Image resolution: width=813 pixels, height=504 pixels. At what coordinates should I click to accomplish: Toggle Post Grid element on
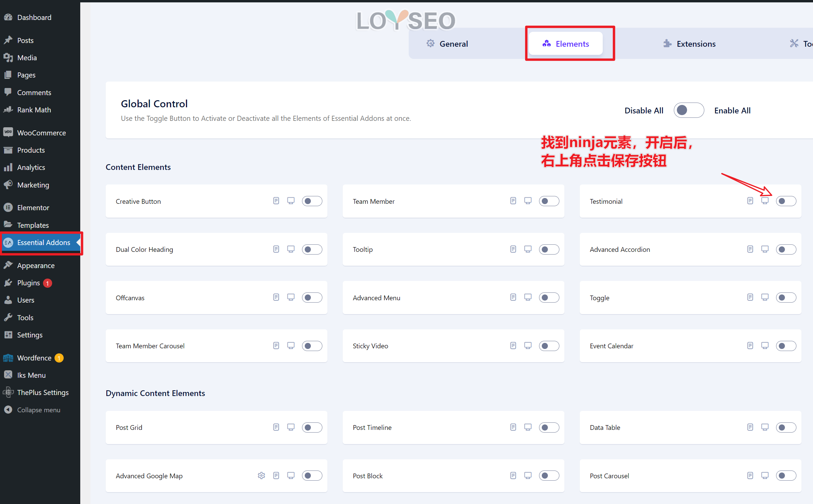[311, 428]
